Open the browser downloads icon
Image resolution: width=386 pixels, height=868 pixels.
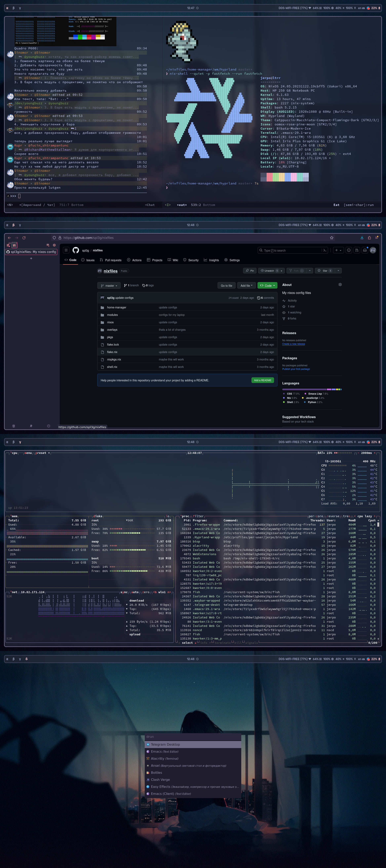click(362, 238)
